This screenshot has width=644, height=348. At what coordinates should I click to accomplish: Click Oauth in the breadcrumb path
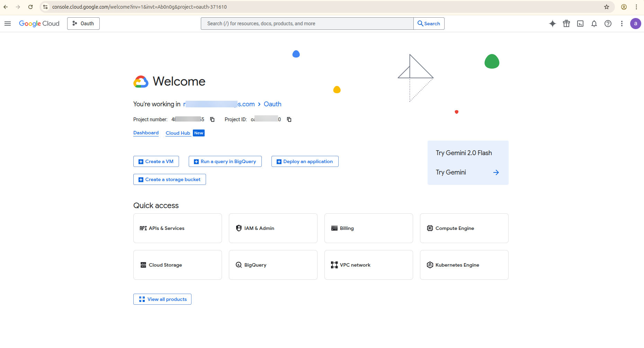272,104
